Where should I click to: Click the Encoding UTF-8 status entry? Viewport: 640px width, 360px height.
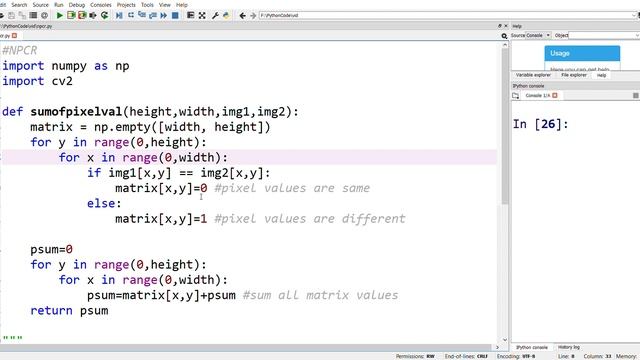coord(516,356)
